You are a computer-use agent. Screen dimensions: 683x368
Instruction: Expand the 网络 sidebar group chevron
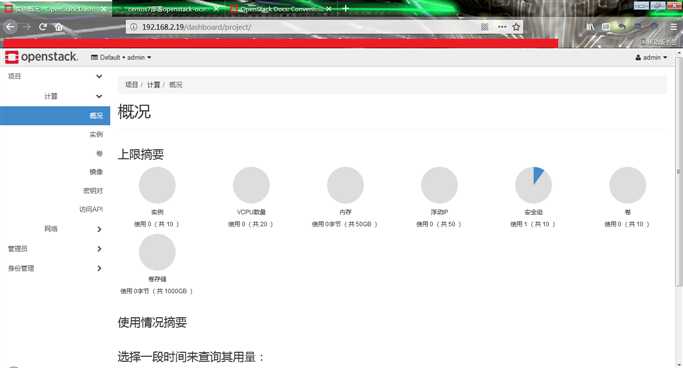99,229
